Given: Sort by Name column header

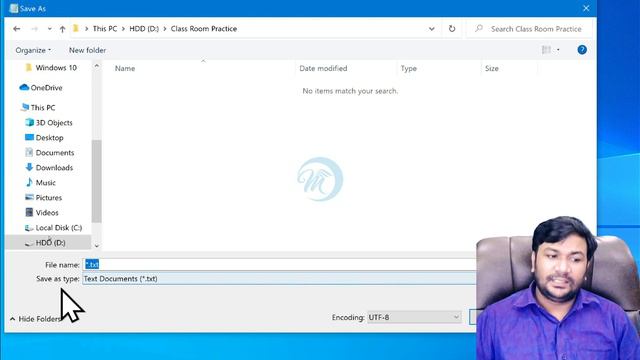Looking at the screenshot, I should [125, 69].
